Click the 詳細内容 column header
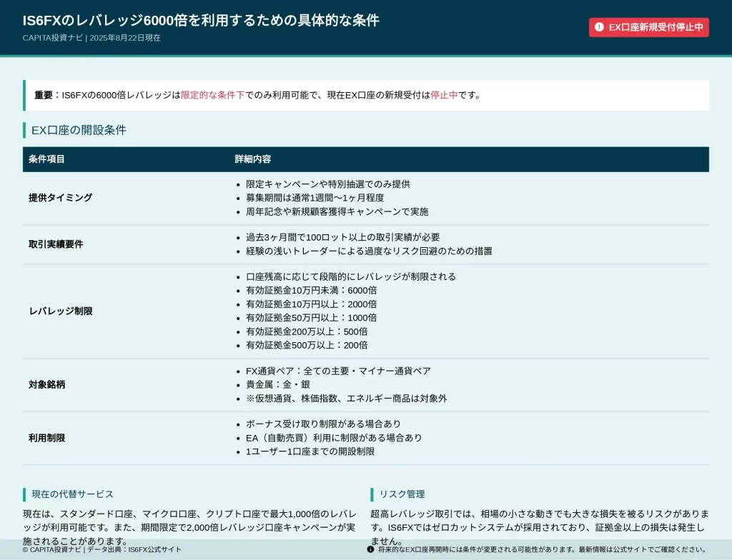 tap(253, 159)
